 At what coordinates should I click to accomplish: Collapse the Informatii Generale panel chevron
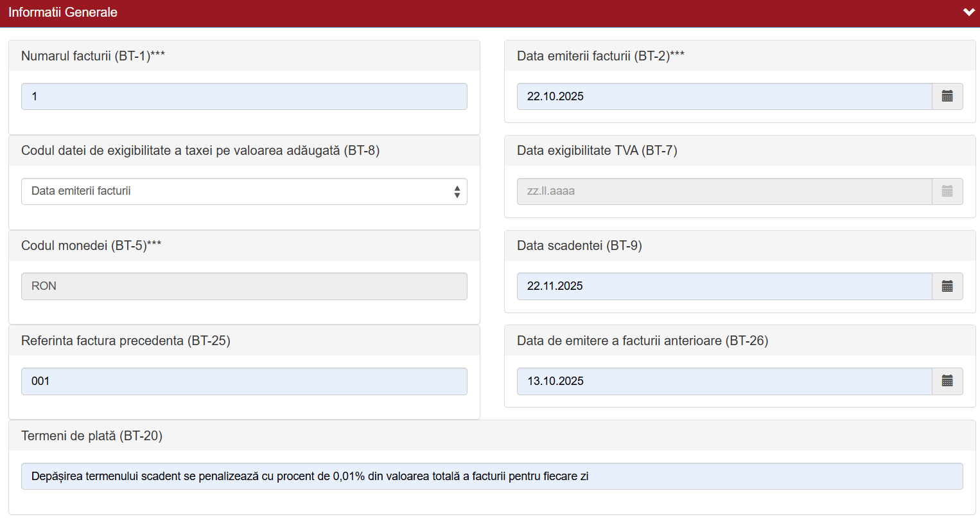pos(968,12)
